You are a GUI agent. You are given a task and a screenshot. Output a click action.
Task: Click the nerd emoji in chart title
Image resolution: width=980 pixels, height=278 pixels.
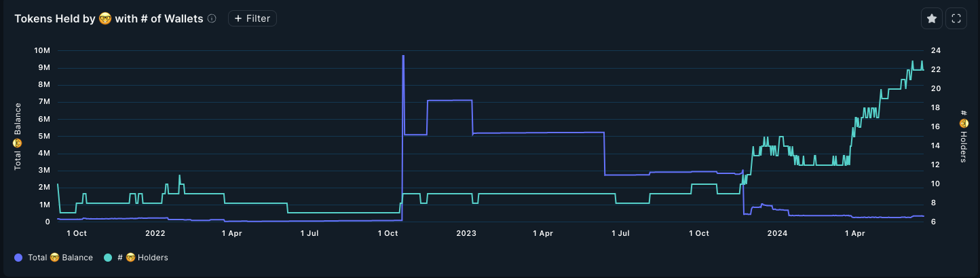[105, 19]
